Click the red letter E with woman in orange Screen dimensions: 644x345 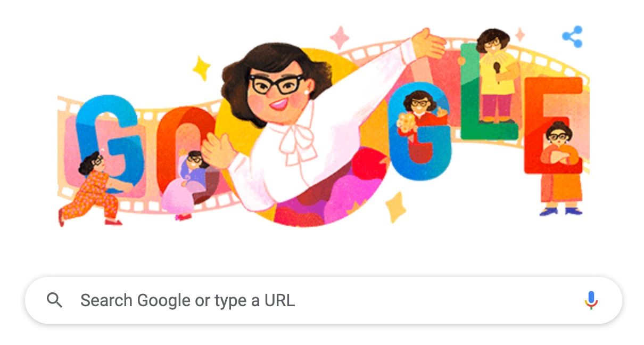tap(552, 125)
